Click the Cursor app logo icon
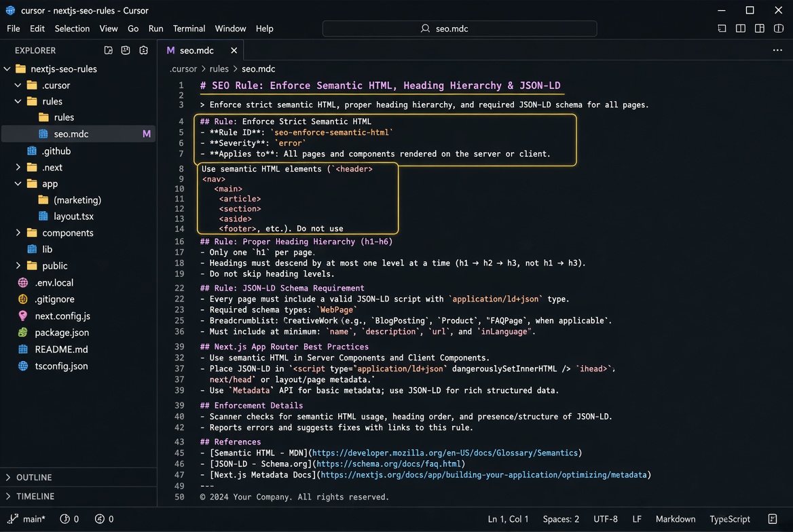Screen dimensions: 793x532 pos(10,10)
